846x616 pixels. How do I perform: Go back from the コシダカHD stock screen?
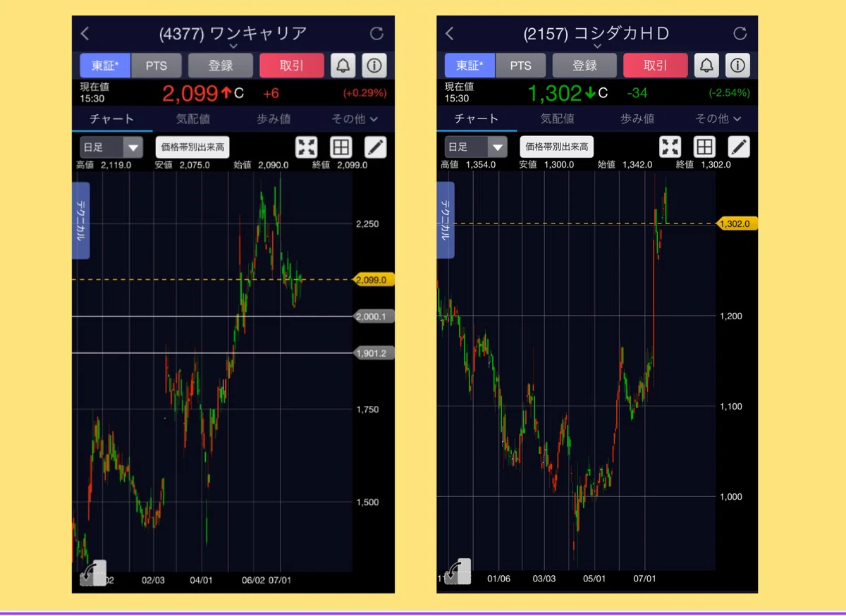(x=449, y=33)
